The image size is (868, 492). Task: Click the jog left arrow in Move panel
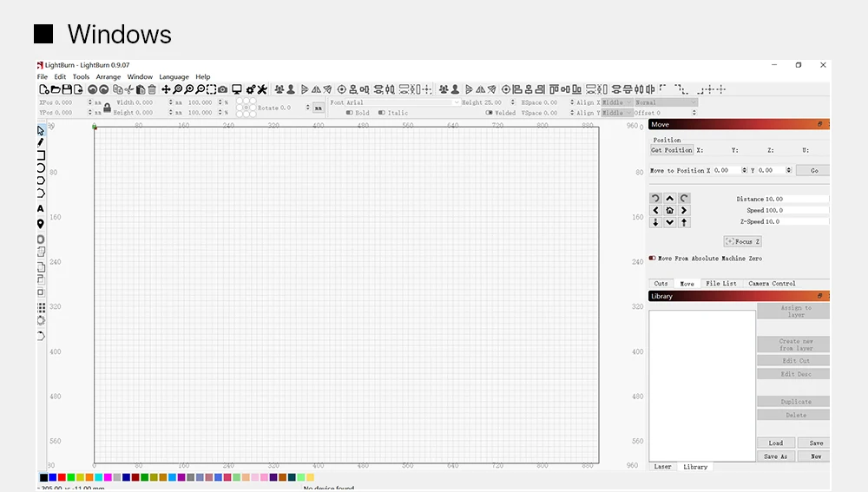655,210
